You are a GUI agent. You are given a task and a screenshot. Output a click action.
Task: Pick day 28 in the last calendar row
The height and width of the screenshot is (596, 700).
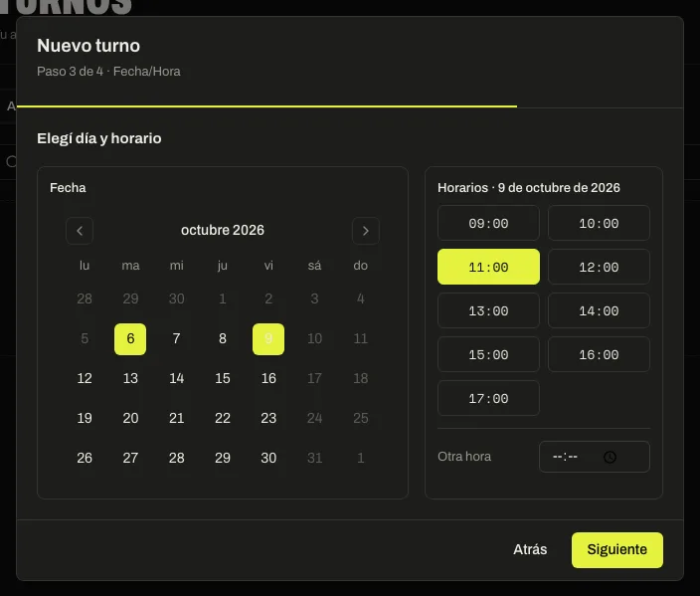click(x=176, y=458)
